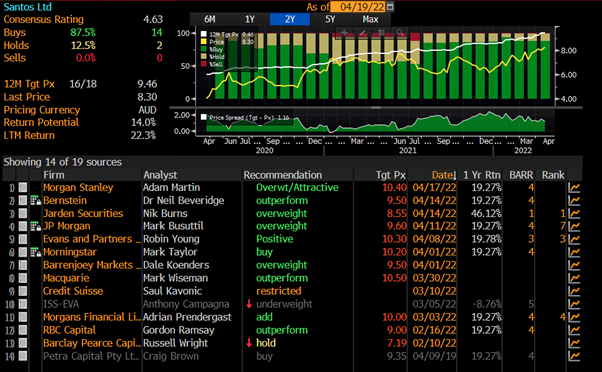Sort by the Analyst column header
602x372 pixels.
click(x=160, y=175)
